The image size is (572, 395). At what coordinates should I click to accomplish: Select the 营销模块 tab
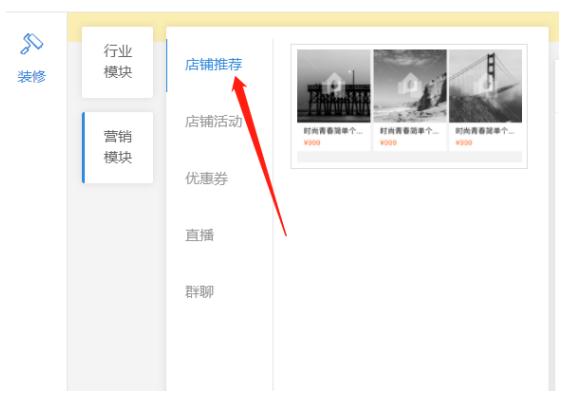click(x=117, y=147)
